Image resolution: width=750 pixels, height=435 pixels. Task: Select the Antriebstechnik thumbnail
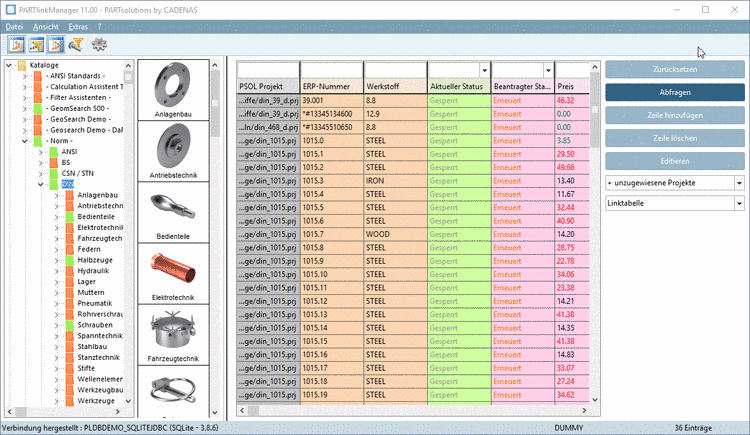(x=173, y=151)
